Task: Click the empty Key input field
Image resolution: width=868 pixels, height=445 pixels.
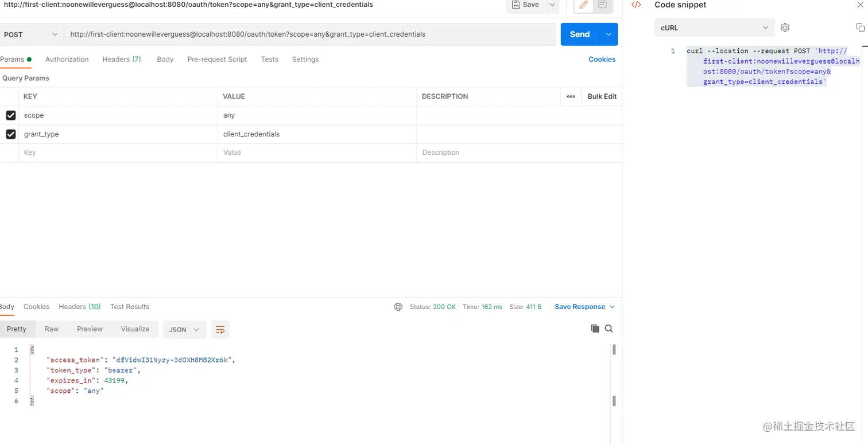Action: pyautogui.click(x=118, y=153)
